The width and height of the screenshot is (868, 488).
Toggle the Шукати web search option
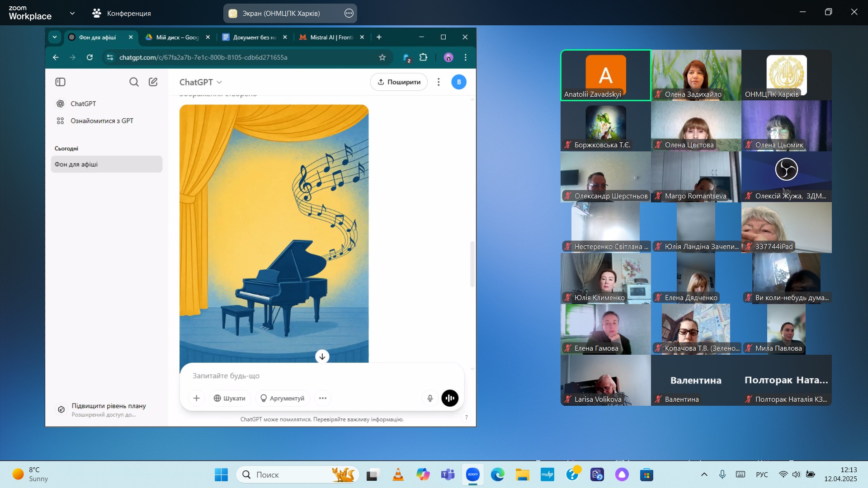click(230, 398)
